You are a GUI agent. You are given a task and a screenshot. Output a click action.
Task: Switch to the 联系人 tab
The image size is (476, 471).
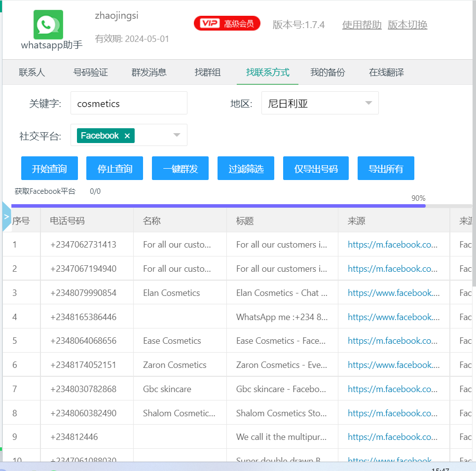coord(32,72)
